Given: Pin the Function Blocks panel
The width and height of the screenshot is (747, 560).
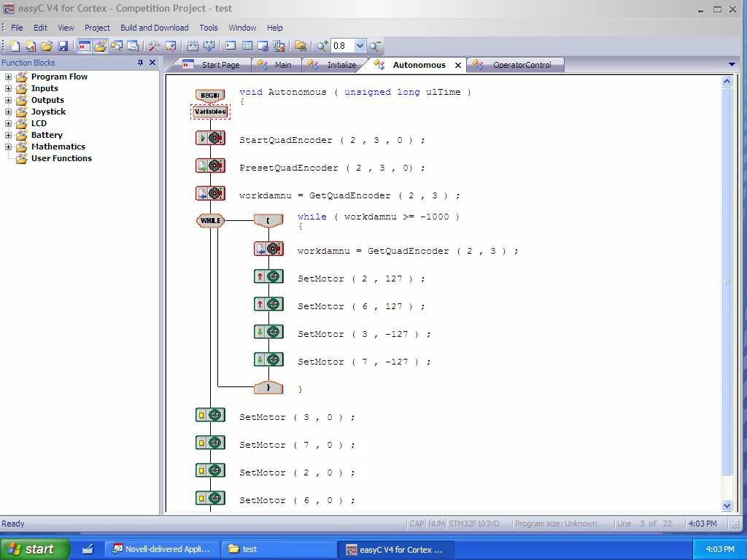Looking at the screenshot, I should [141, 63].
